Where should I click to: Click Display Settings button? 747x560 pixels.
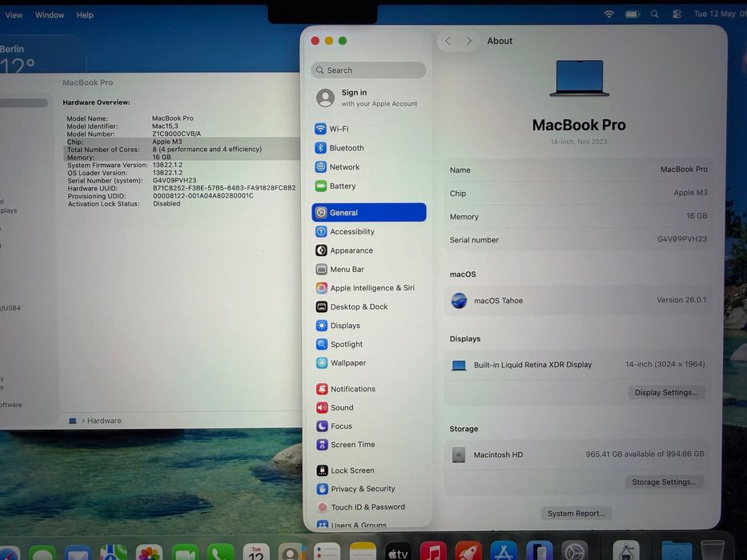click(666, 392)
